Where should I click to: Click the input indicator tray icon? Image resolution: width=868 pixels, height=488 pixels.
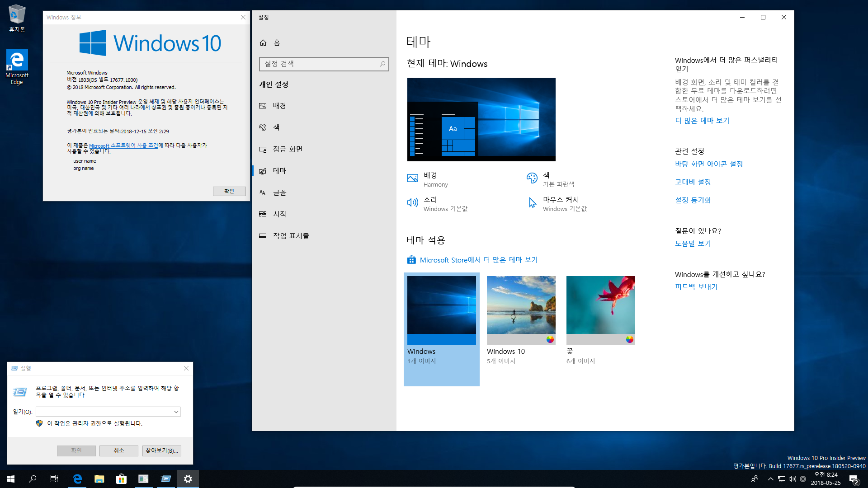pos(803,479)
